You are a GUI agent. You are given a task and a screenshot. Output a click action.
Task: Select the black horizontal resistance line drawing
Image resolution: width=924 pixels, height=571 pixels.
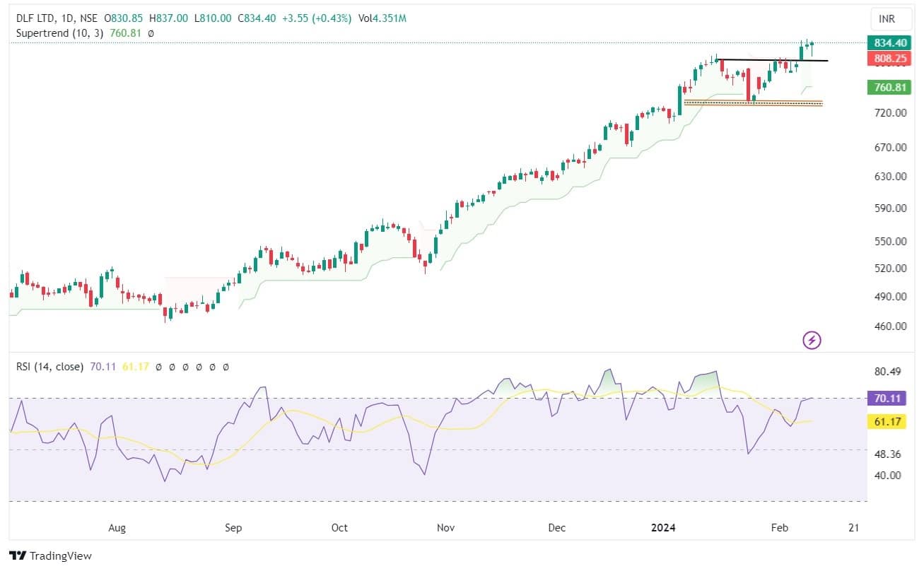click(772, 60)
